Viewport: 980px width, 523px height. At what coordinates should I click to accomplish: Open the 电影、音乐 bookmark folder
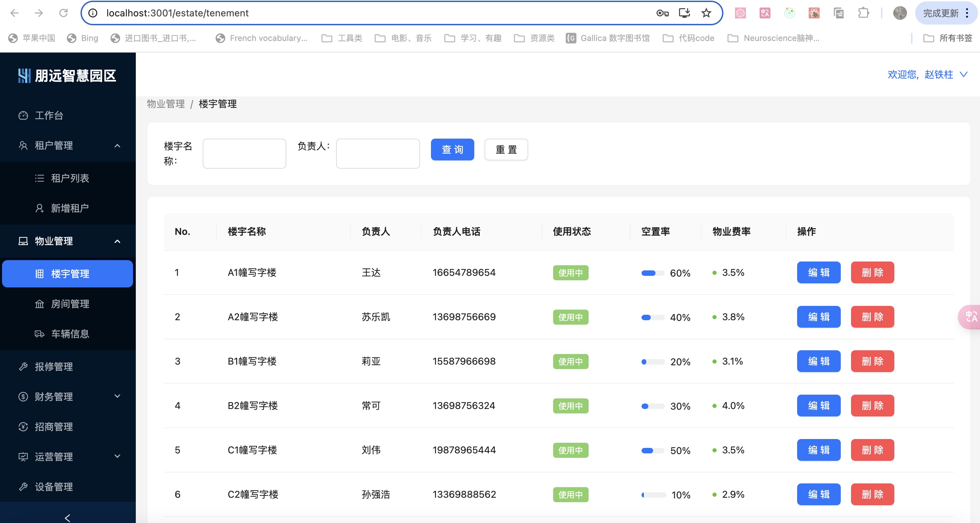[x=403, y=38]
